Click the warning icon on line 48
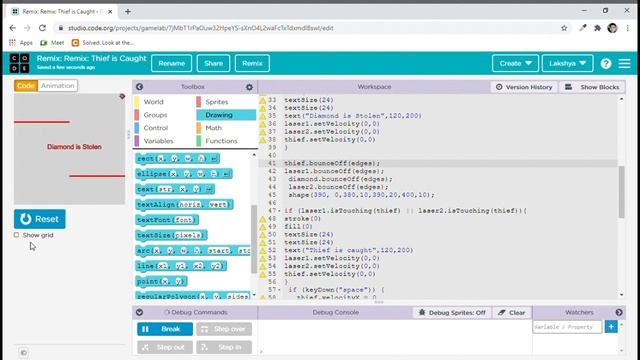This screenshot has width=640, height=360. click(x=262, y=219)
